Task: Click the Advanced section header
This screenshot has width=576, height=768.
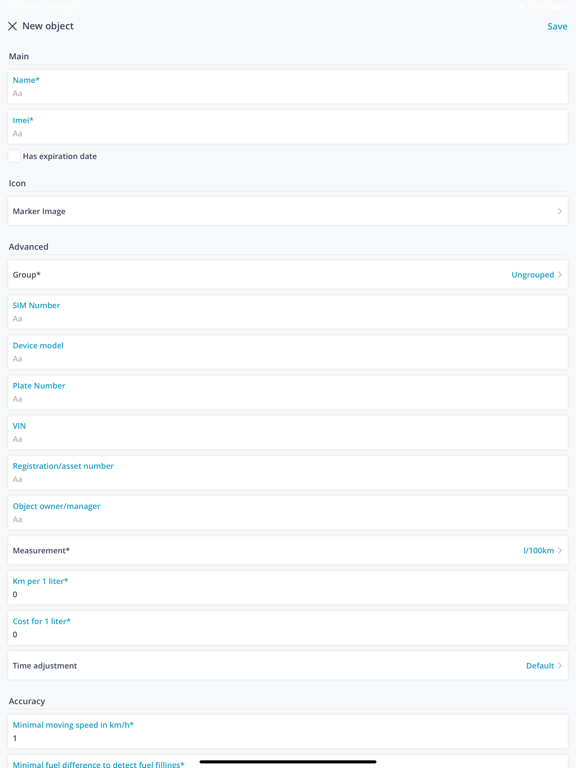Action: click(x=28, y=247)
